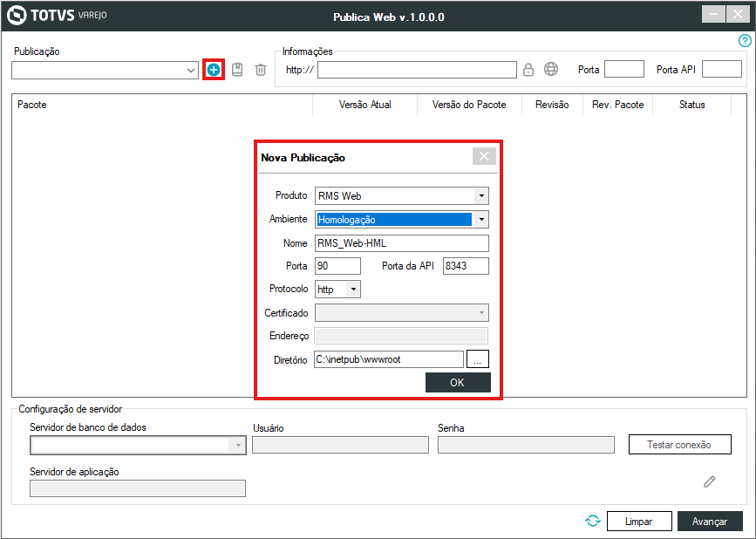Click the refresh sync icon next to Limpar
756x539 pixels.
(x=593, y=521)
